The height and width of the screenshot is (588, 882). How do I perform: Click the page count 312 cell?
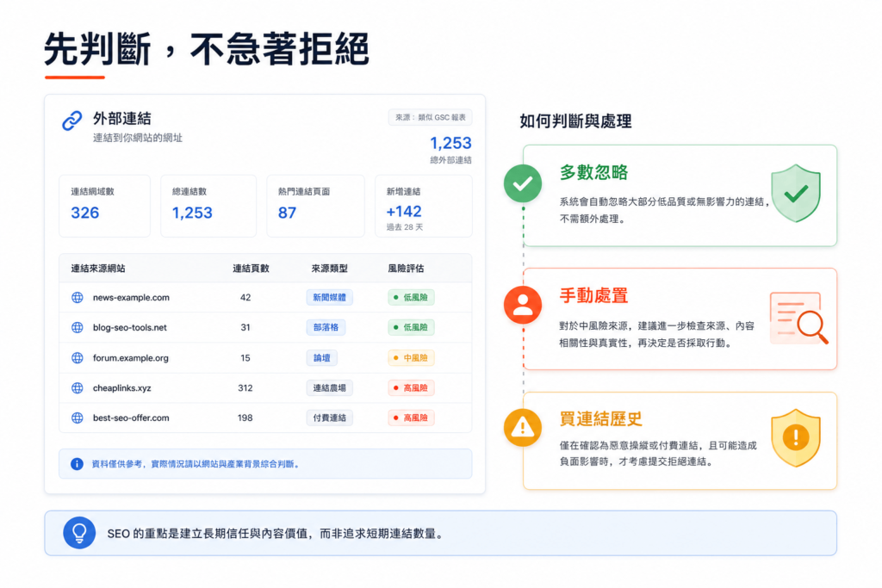(245, 388)
